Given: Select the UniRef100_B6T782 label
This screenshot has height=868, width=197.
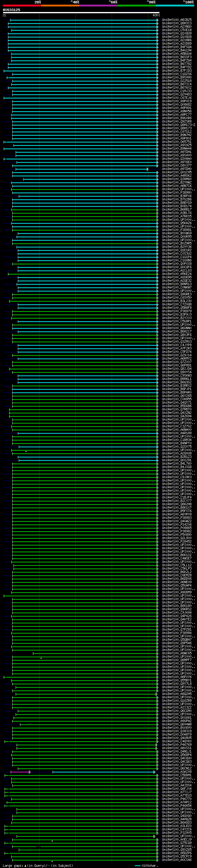Looking at the screenshot, I should click(177, 64).
